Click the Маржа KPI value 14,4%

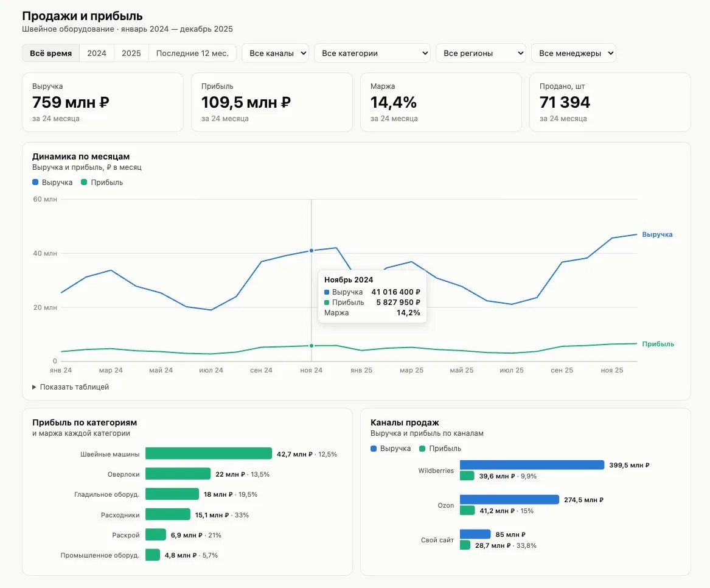pyautogui.click(x=394, y=102)
